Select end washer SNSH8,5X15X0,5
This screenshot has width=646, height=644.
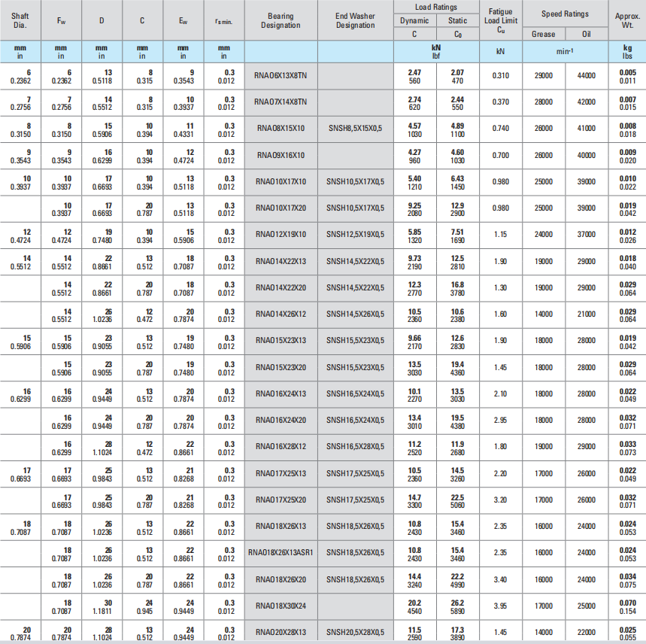pos(355,128)
